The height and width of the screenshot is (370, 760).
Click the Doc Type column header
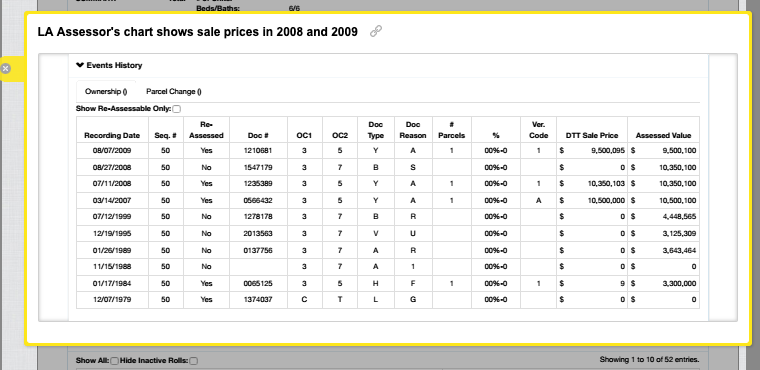point(376,130)
